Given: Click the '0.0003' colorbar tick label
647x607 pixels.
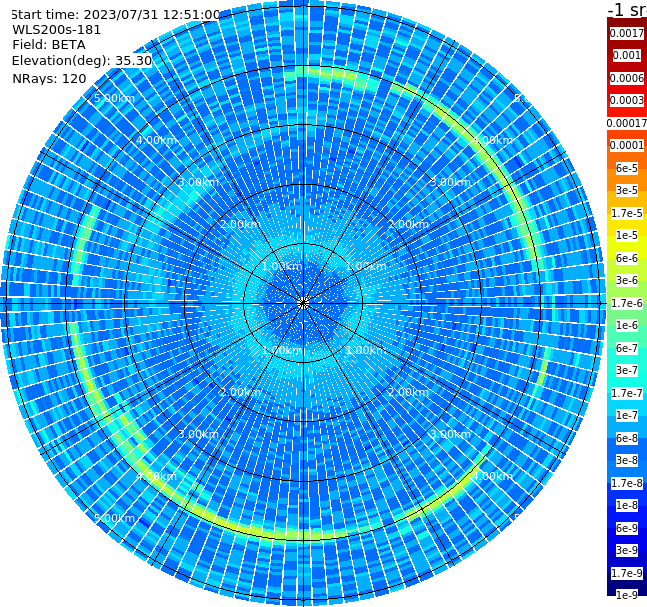Looking at the screenshot, I should coord(627,100).
